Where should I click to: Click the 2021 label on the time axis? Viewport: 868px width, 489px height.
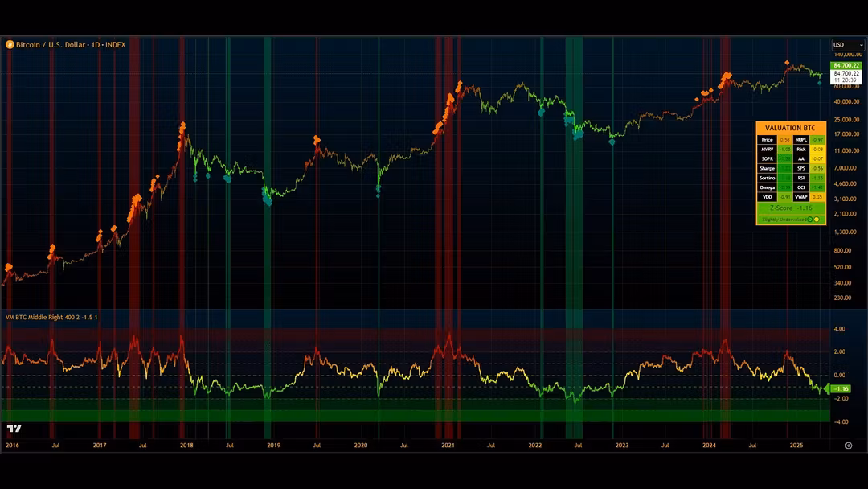tap(448, 445)
